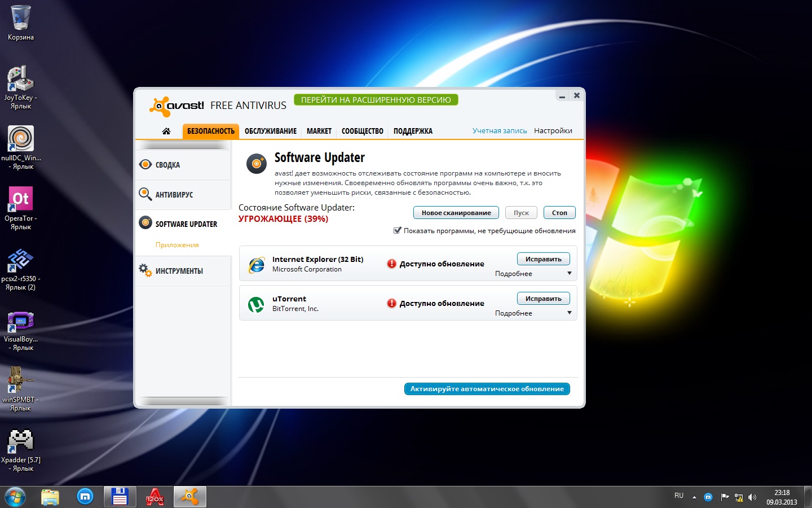Click the 'Software Updater' page heading
The height and width of the screenshot is (508, 812).
coord(320,157)
